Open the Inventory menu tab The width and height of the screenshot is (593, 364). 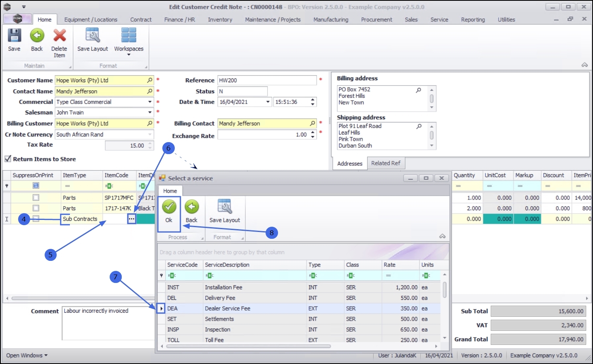[220, 20]
